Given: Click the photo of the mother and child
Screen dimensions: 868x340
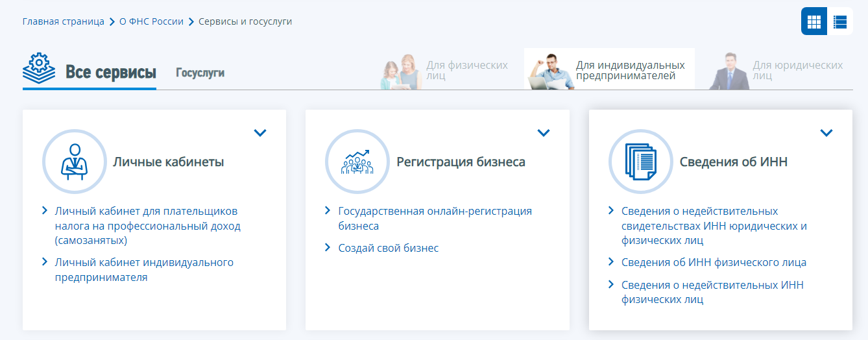Looking at the screenshot, I should (x=401, y=71).
